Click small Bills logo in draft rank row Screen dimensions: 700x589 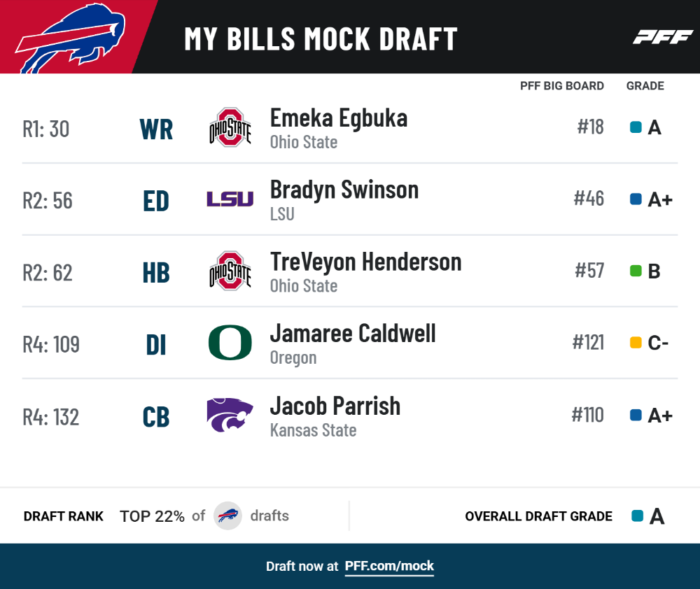pos(227,516)
